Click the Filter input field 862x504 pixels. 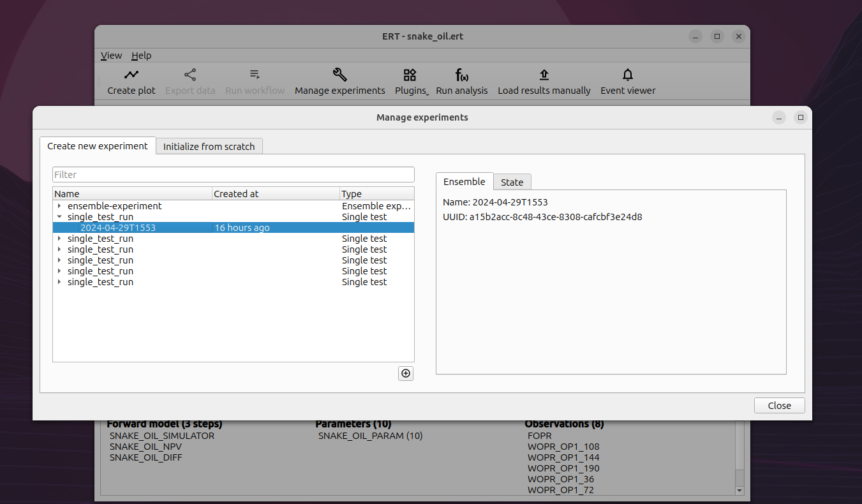point(234,174)
